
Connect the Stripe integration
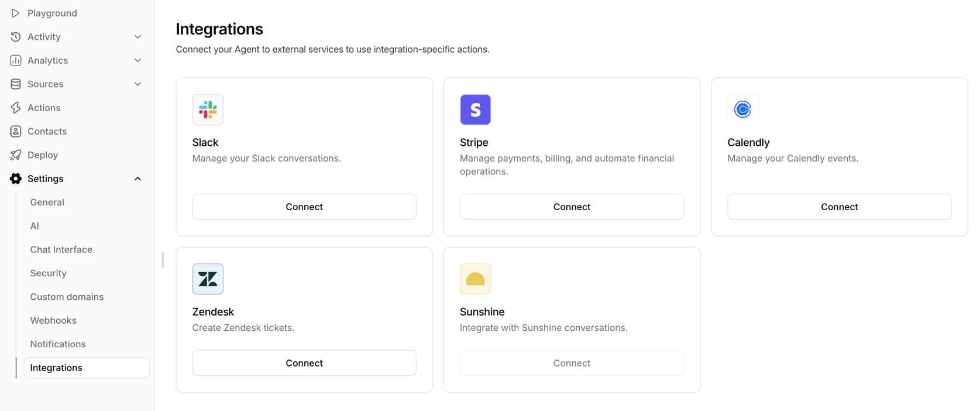pos(572,207)
